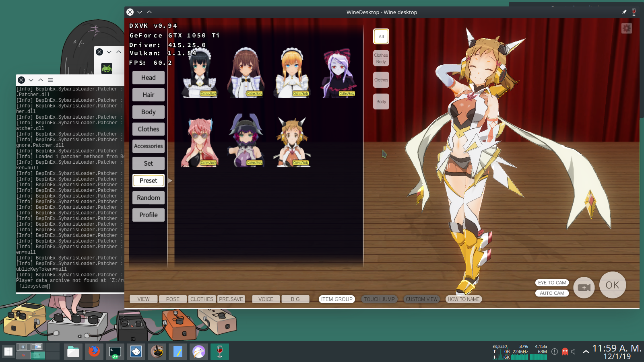Open the Head category

(x=149, y=78)
